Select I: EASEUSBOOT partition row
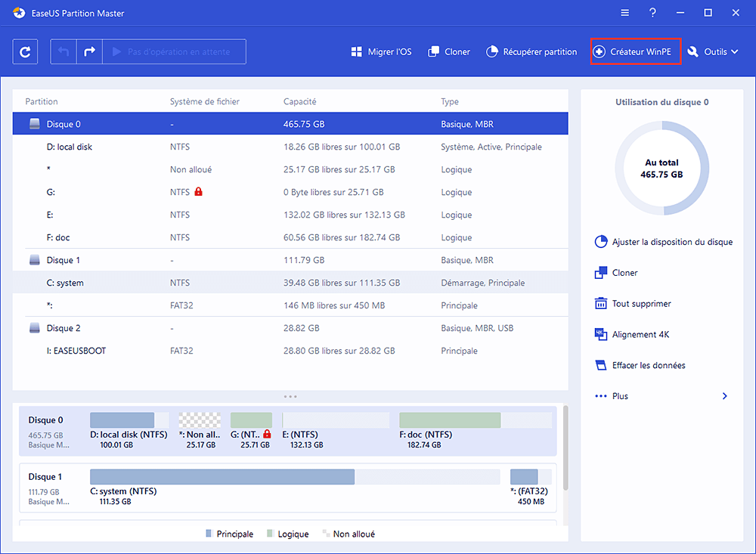The image size is (756, 554). click(x=290, y=351)
